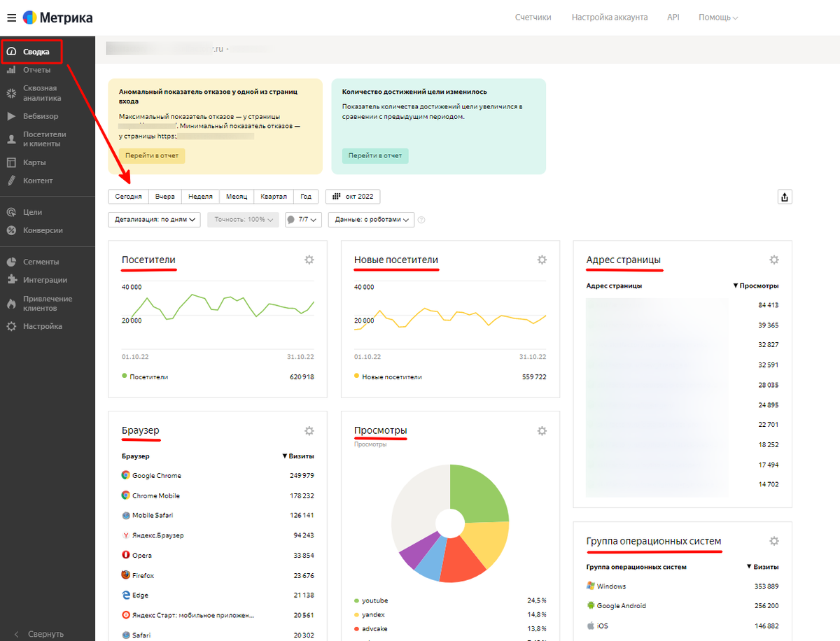This screenshot has width=840, height=641.
Task: Click the Настройка gear icon in sidebar
Action: tap(12, 326)
